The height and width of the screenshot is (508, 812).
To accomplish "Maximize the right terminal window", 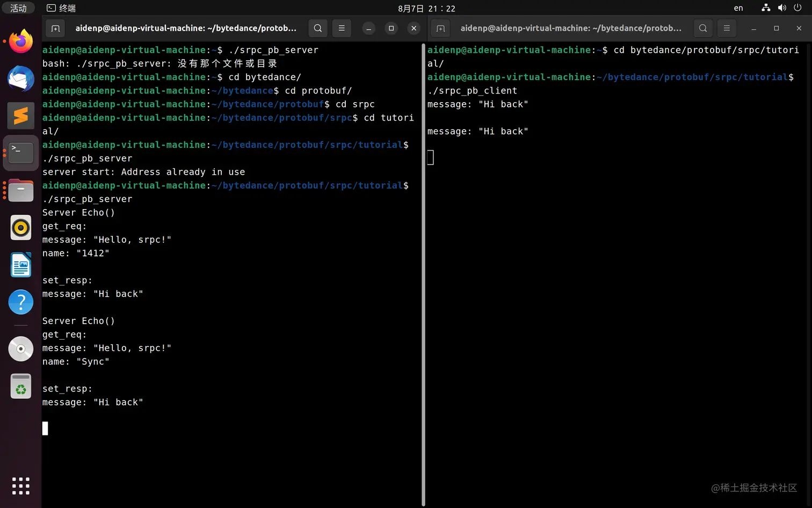I will pos(777,28).
